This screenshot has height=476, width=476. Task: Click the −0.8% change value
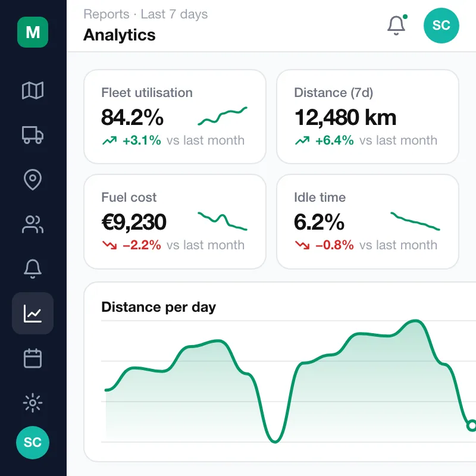[x=334, y=245]
